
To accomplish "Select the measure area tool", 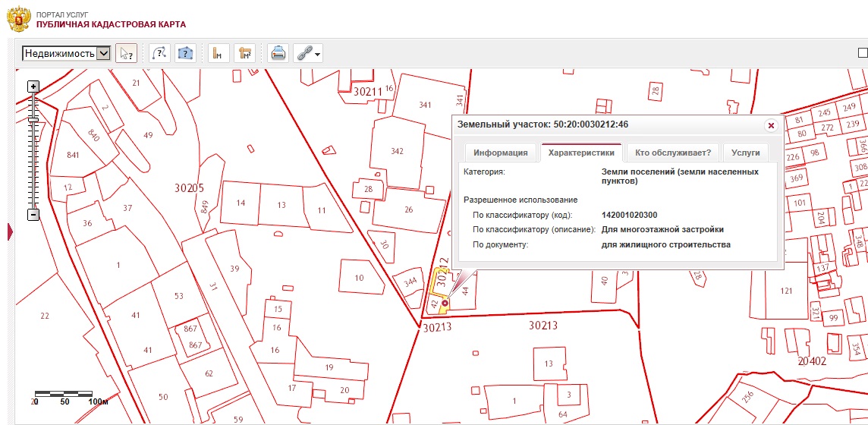I will [x=244, y=53].
